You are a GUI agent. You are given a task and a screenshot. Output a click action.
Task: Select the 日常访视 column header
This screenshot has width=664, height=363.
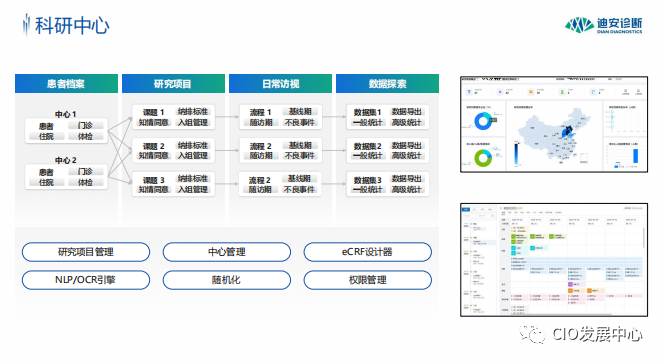pyautogui.click(x=280, y=83)
